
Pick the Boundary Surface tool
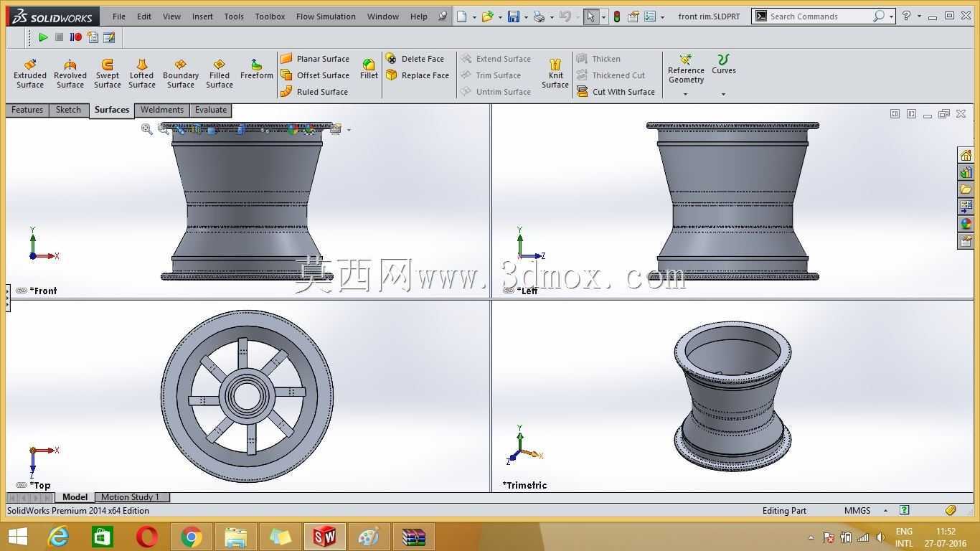pyautogui.click(x=181, y=75)
